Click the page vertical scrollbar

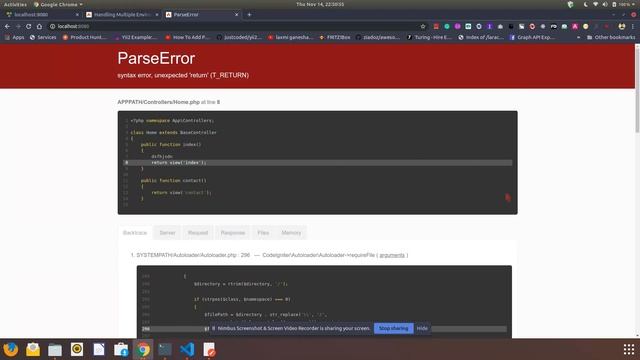(x=637, y=90)
